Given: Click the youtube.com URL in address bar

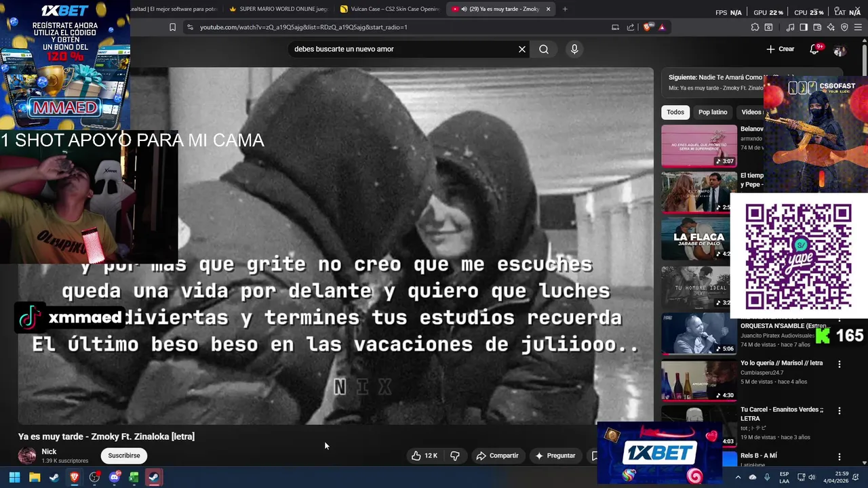Looking at the screenshot, I should (304, 27).
